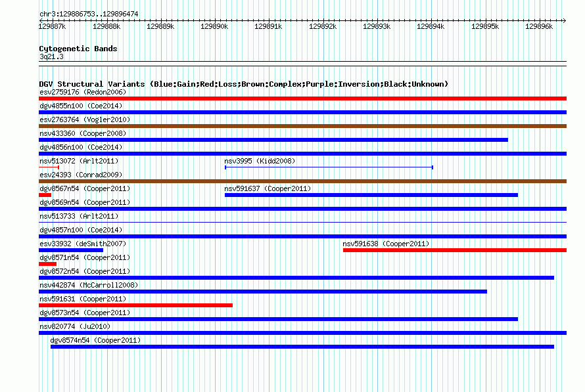Open the esv2763764 (Vogler2010) label
Viewport: 585px width, 392px height.
tap(85, 120)
